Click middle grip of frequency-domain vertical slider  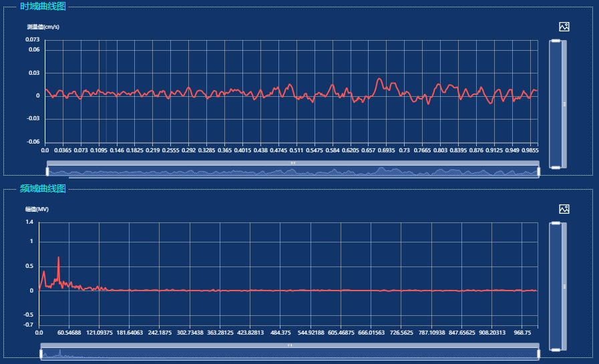[x=565, y=287]
